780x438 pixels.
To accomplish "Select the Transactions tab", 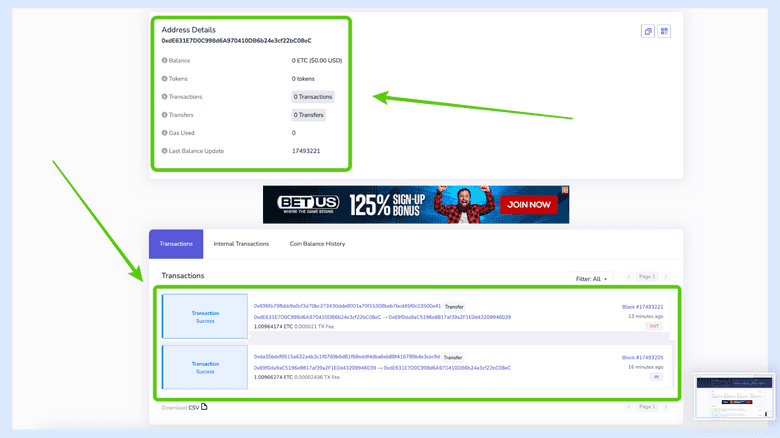I will pos(176,244).
